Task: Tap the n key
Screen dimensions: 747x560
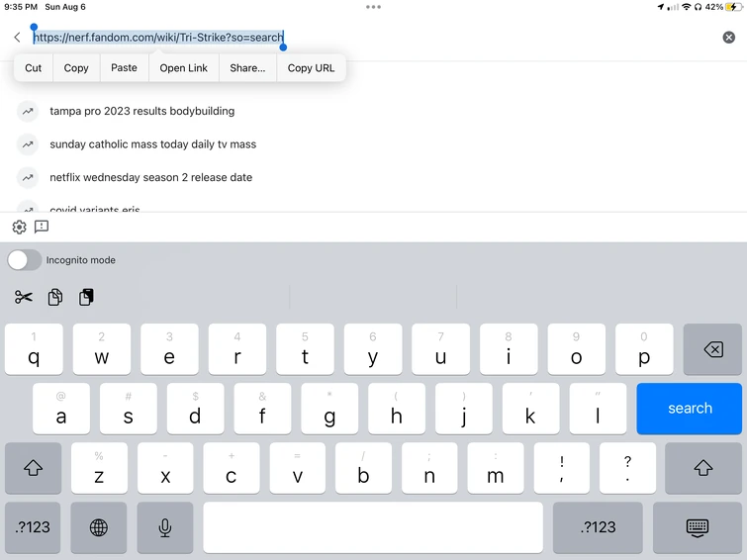Action: click(429, 468)
